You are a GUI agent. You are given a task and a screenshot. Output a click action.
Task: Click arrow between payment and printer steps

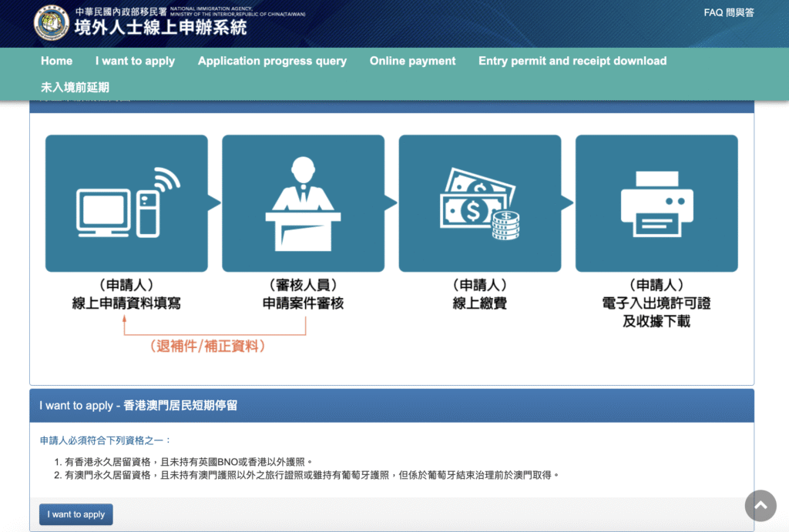coord(568,202)
